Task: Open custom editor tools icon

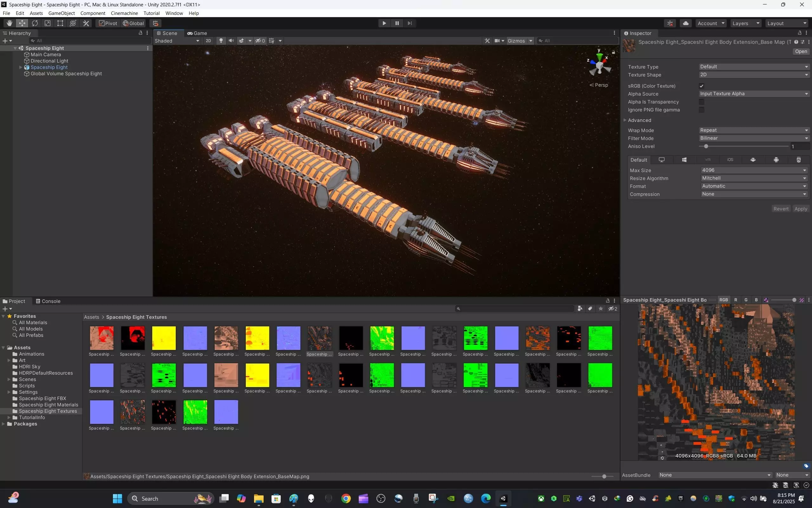Action: pyautogui.click(x=86, y=23)
